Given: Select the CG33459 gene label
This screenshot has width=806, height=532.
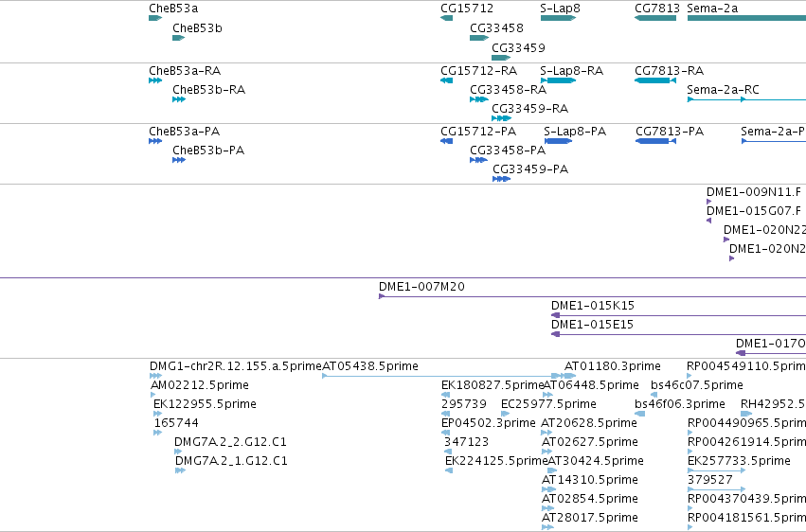Looking at the screenshot, I should pos(518,48).
